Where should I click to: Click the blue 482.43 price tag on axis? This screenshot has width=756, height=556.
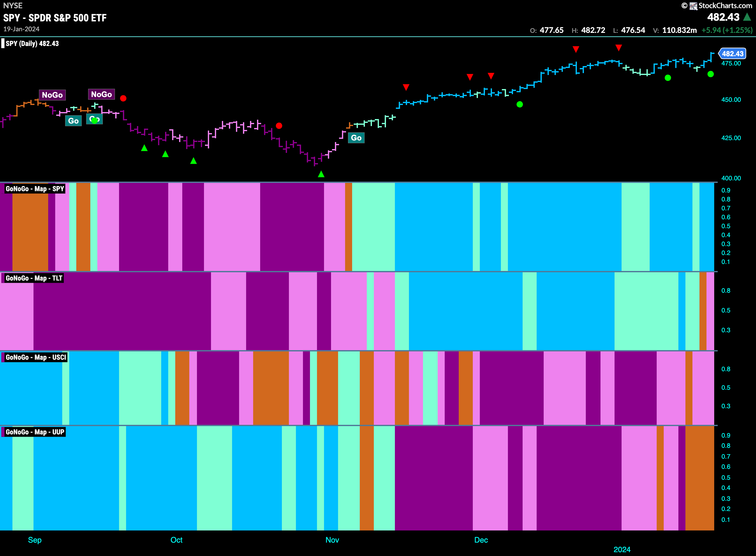pos(732,54)
